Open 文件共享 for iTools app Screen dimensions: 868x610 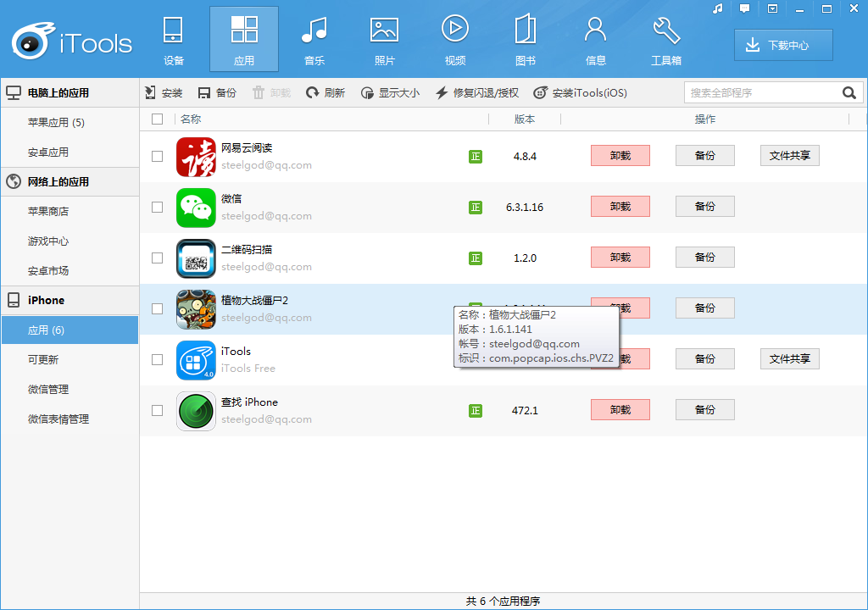click(x=790, y=358)
